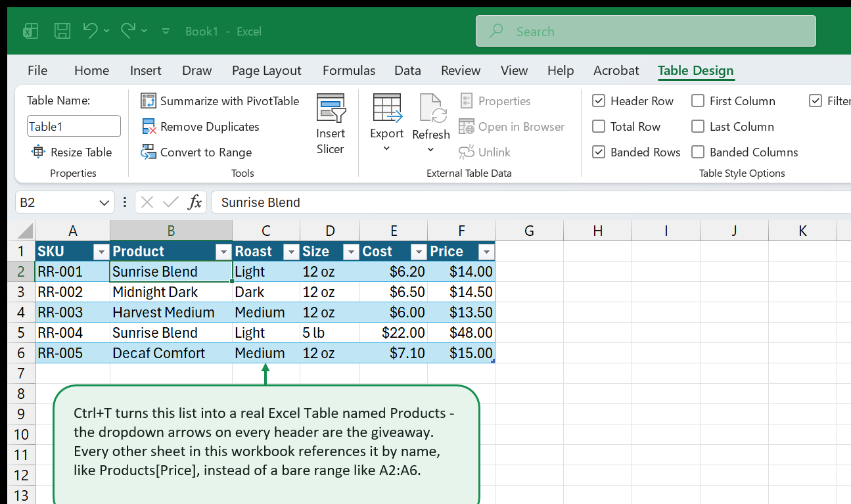Click Insert Slicer

tap(331, 125)
